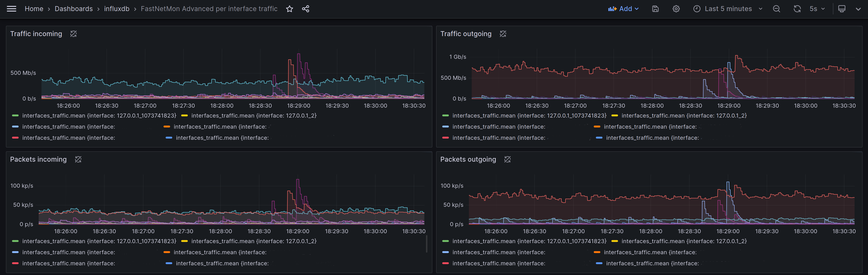The width and height of the screenshot is (868, 275).
Task: Open influxdb folder breadcrumb
Action: pyautogui.click(x=117, y=9)
